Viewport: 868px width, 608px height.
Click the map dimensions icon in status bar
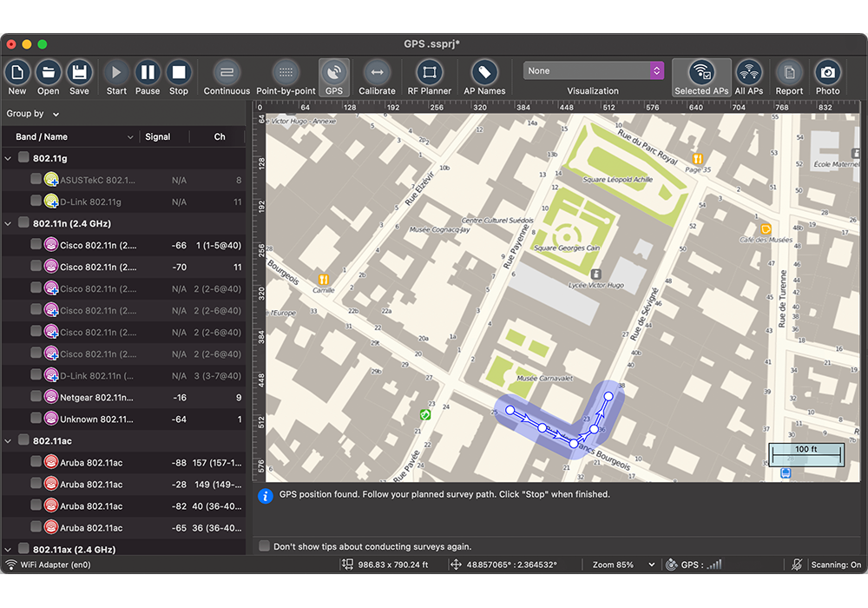(347, 565)
